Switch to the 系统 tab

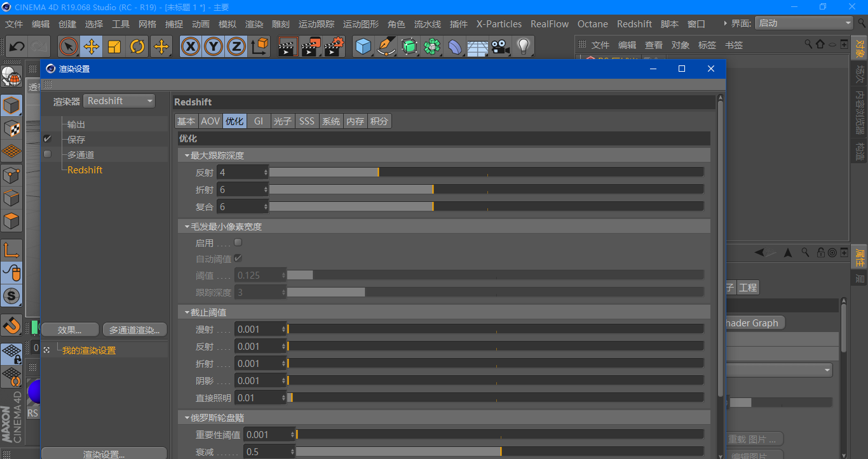(331, 121)
